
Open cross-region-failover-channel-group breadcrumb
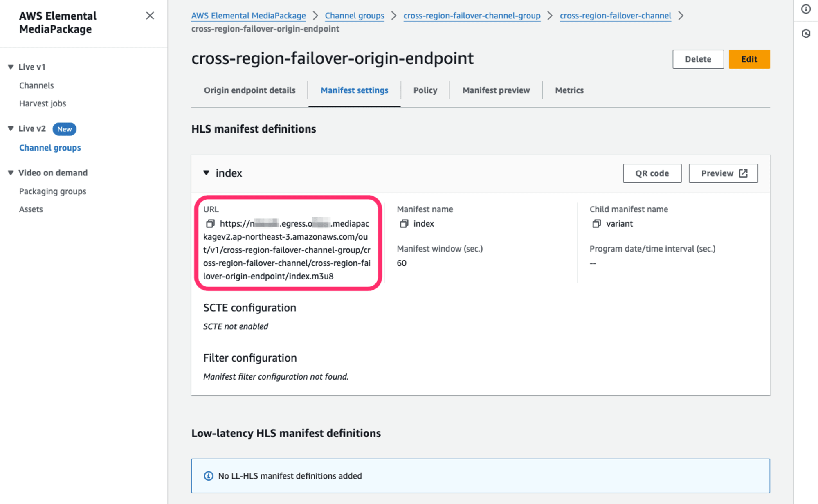click(x=472, y=16)
